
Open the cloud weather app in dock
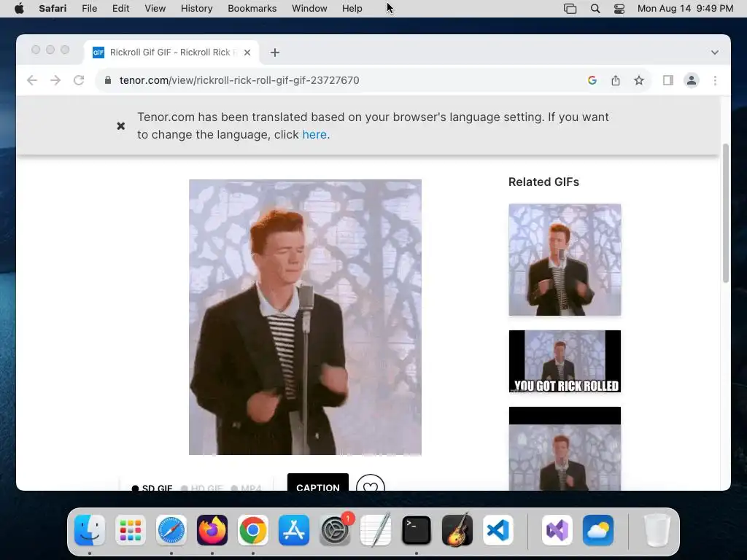tap(598, 530)
